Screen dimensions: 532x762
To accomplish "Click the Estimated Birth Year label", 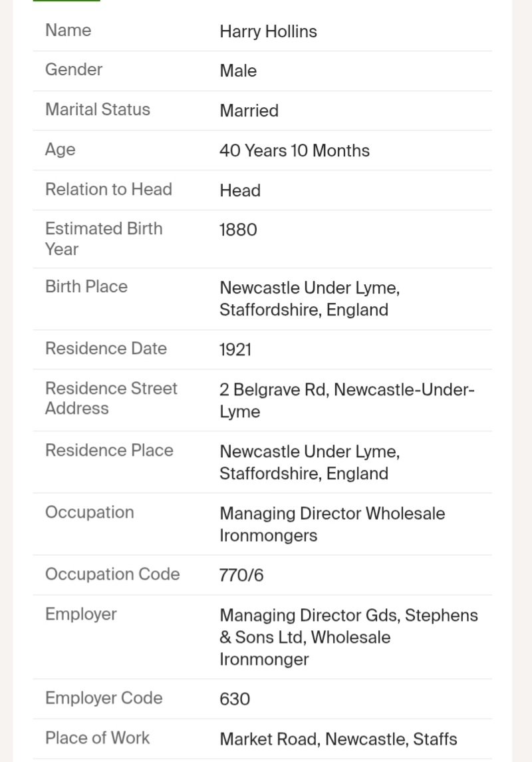I will point(104,238).
